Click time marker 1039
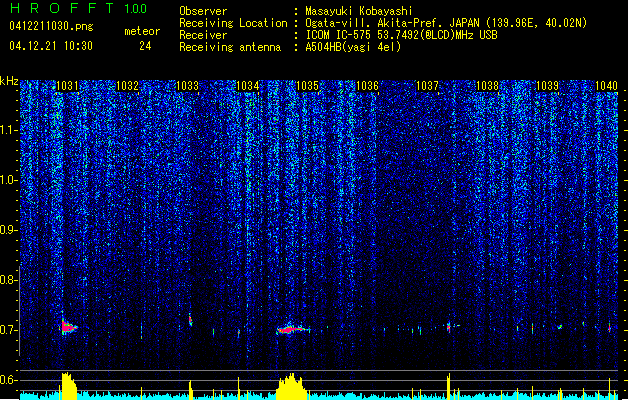Viewport: 629px width, 400px height. (x=548, y=86)
